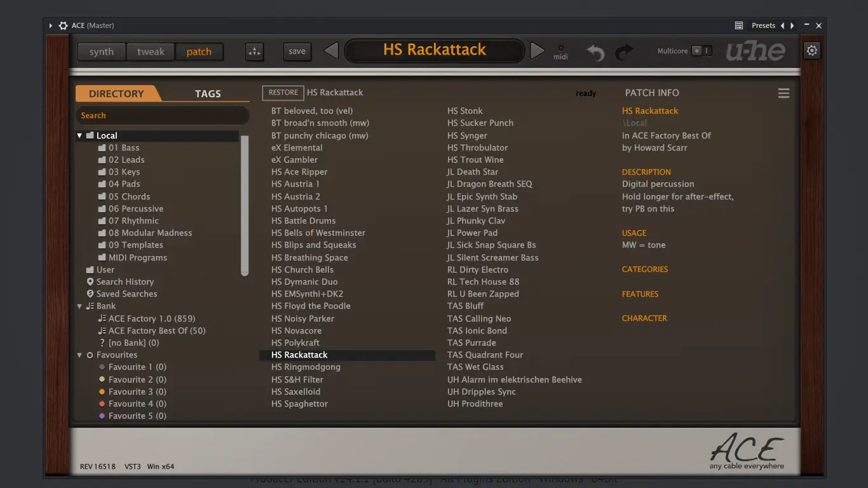The height and width of the screenshot is (488, 868).
Task: Collapse the Bank section
Action: click(79, 306)
